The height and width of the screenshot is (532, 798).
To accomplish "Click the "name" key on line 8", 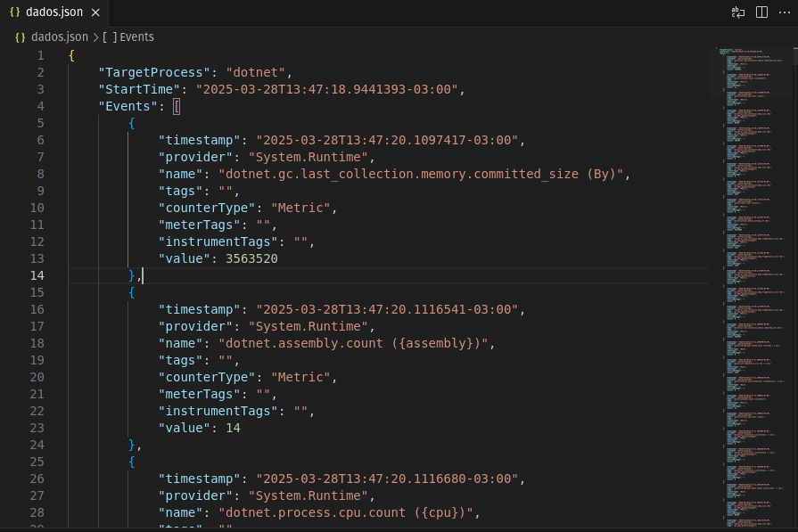I will [x=180, y=174].
